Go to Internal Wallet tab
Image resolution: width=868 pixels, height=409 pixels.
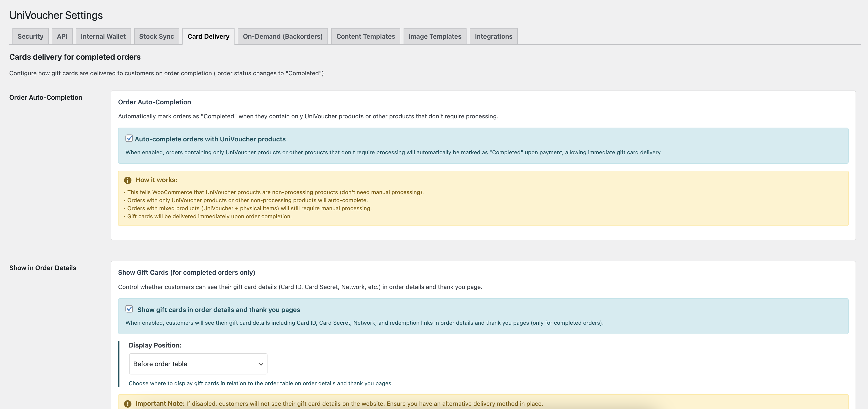tap(103, 36)
